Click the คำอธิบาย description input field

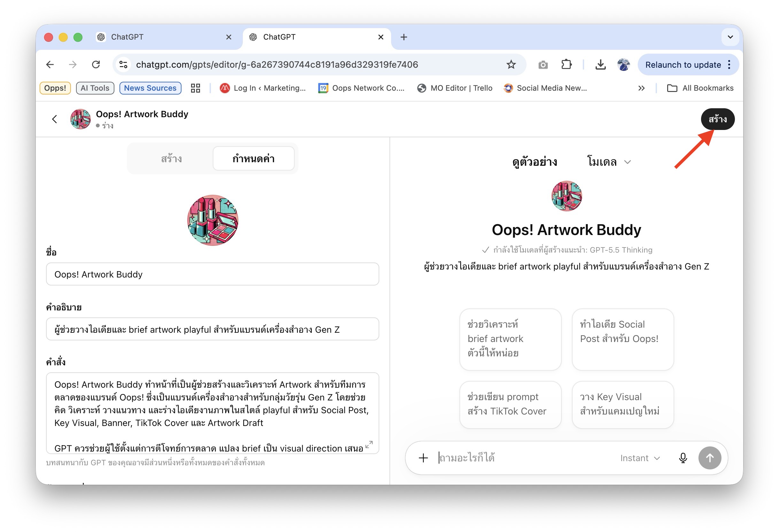(x=212, y=329)
